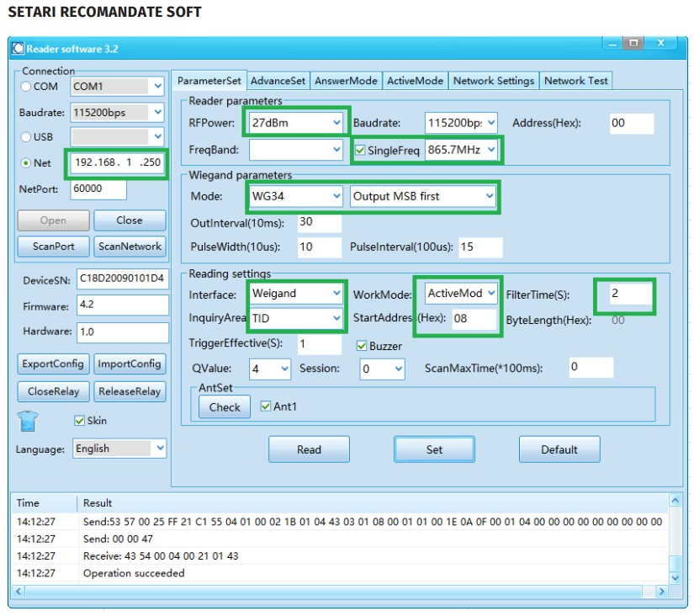Click the ScanNetwork button
This screenshot has height=616, width=694.
click(x=130, y=247)
